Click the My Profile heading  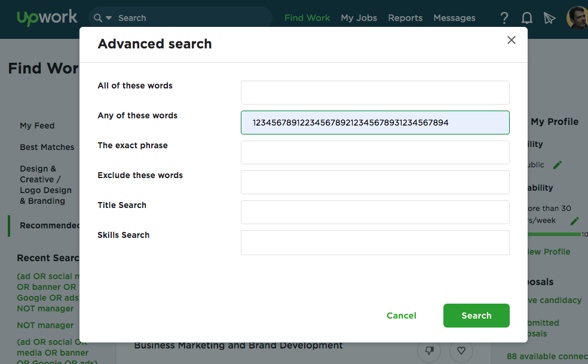(x=555, y=121)
